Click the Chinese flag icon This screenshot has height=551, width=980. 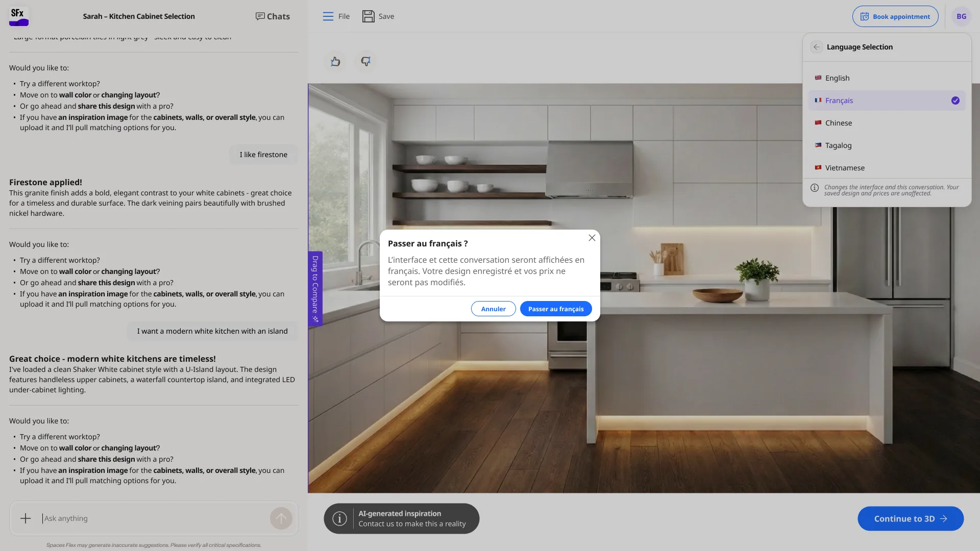point(818,123)
